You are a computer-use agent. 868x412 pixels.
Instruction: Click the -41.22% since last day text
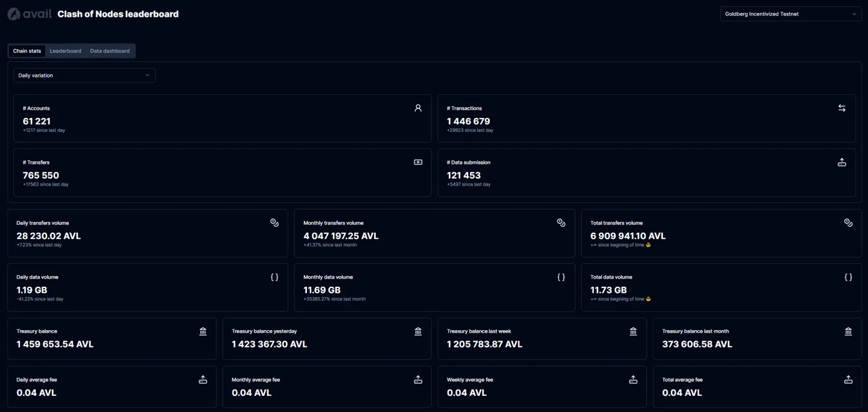(x=40, y=299)
